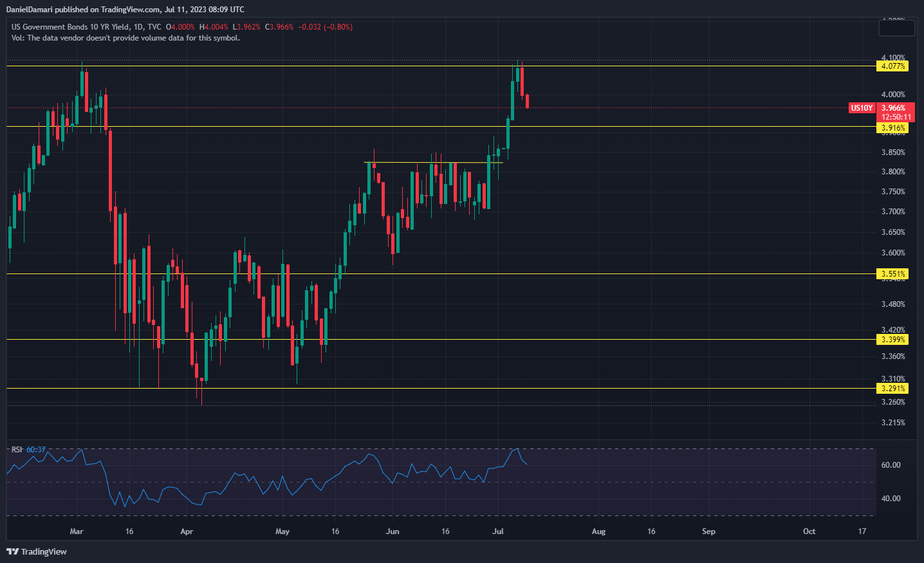Screen dimensions: 924x563
Task: Click the 3.916% price level label
Action: (x=893, y=128)
